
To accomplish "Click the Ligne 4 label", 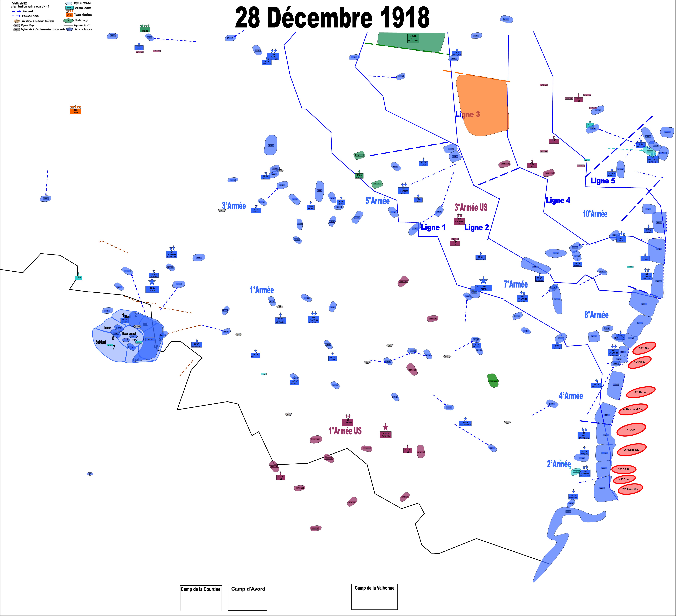I will click(x=558, y=200).
